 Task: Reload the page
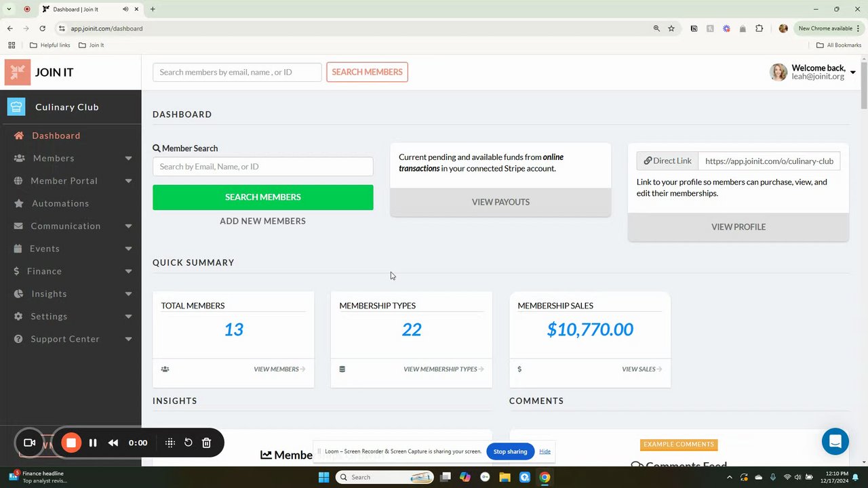click(x=42, y=28)
